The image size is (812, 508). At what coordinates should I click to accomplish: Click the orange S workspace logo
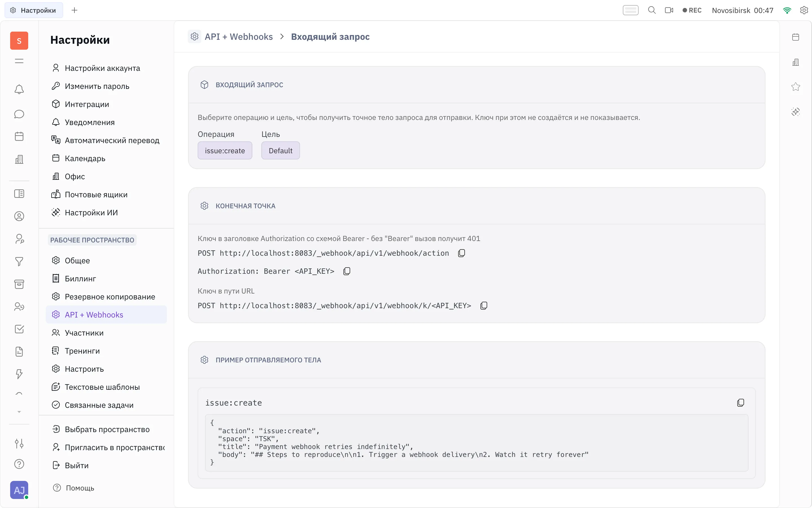pyautogui.click(x=19, y=41)
